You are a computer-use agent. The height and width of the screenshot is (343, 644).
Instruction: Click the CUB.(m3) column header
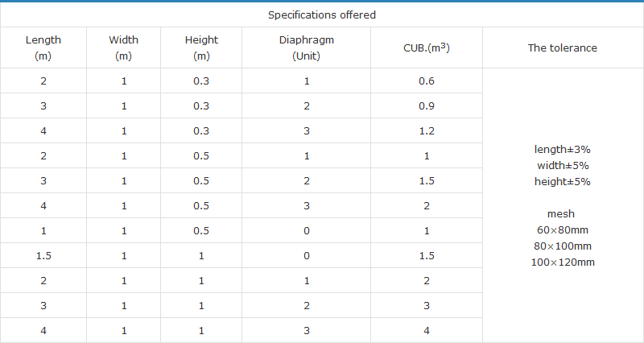point(427,48)
